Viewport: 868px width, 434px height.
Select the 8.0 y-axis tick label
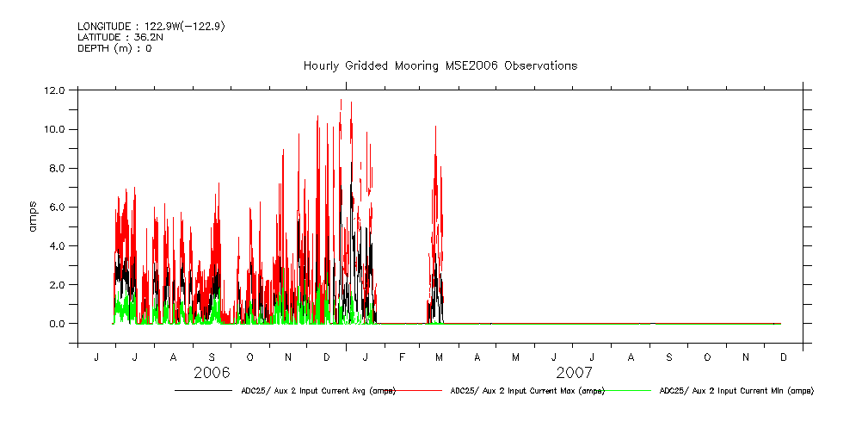(57, 168)
